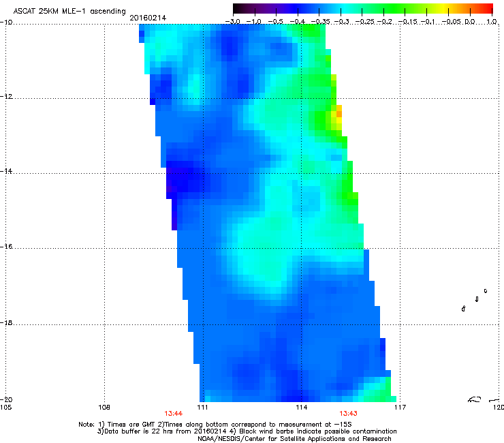The width and height of the screenshot is (504, 443).
Task: Select the '-1.0' color scale value
Action: coord(254,22)
